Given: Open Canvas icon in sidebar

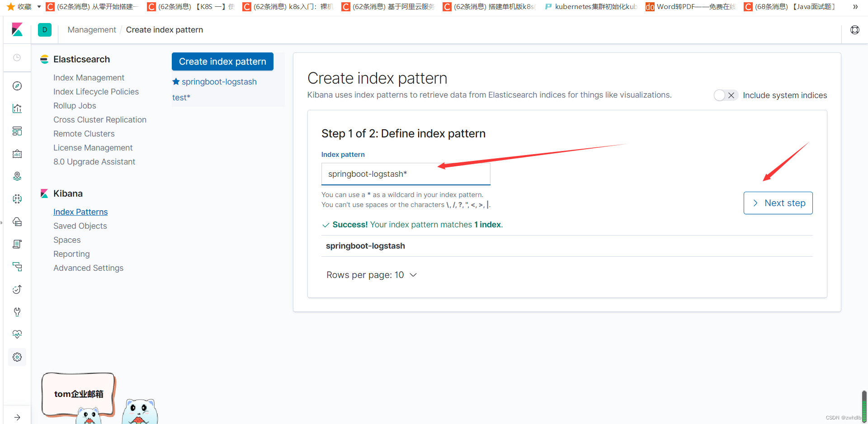Looking at the screenshot, I should 17,154.
